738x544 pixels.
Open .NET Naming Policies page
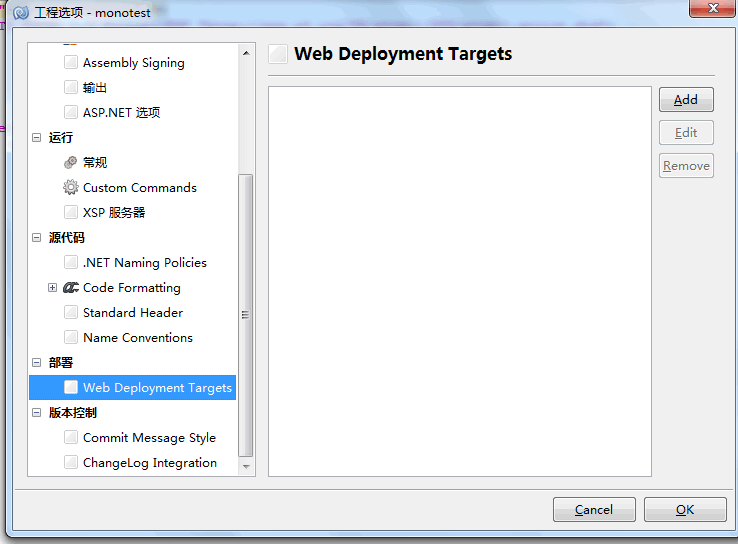coord(144,263)
